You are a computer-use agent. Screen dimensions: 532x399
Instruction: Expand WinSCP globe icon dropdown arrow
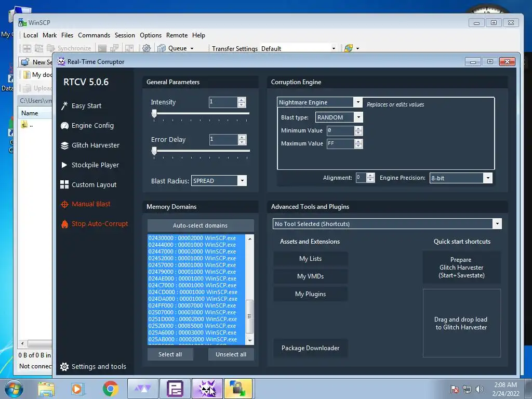click(x=357, y=48)
